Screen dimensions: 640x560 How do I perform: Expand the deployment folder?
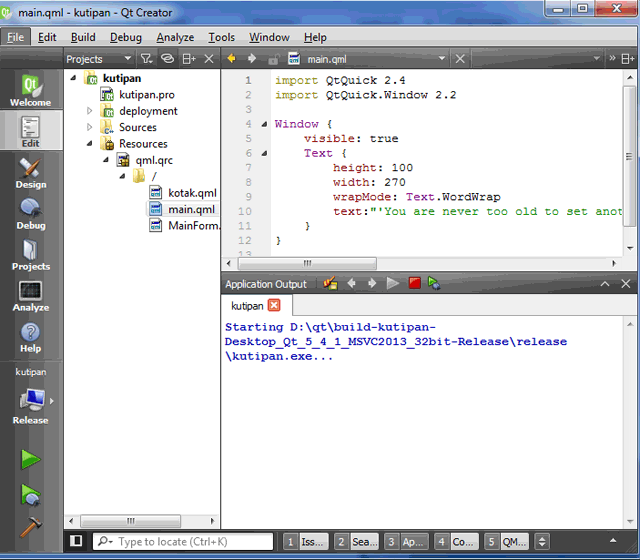pyautogui.click(x=90, y=111)
